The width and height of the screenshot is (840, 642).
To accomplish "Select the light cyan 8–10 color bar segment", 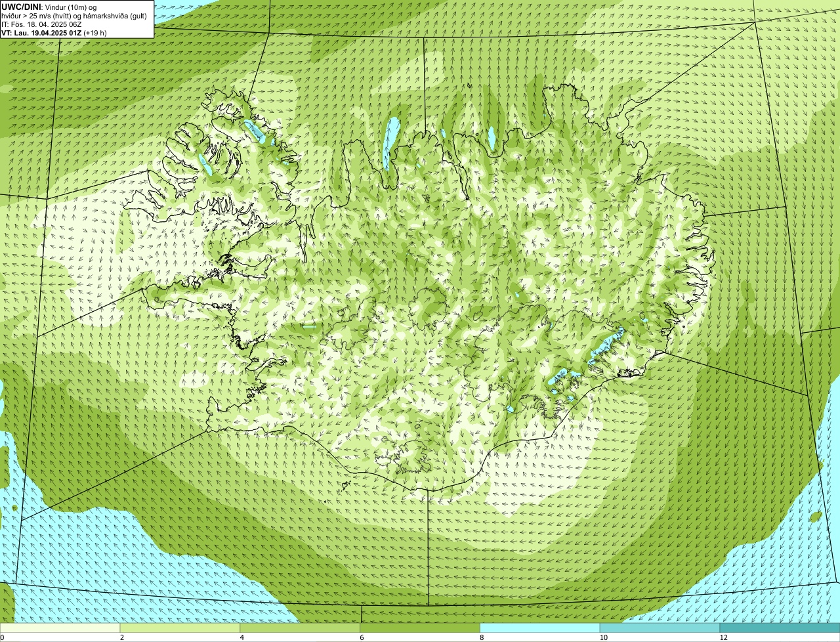I will 540,628.
